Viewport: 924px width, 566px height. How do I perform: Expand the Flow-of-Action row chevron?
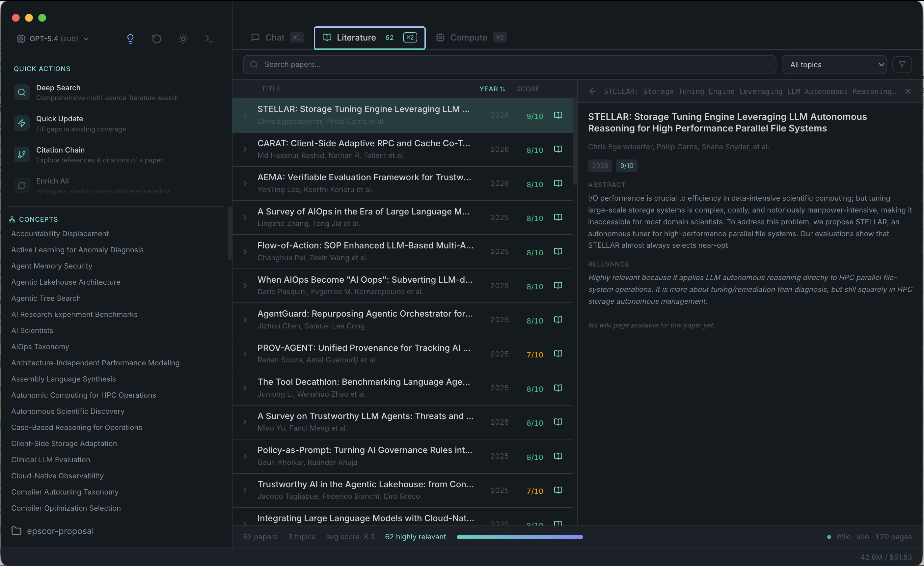point(245,252)
